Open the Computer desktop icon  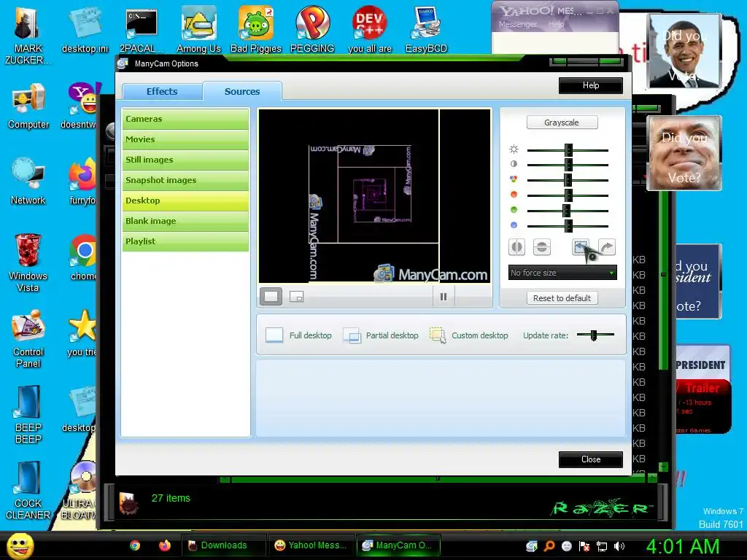coord(28,106)
